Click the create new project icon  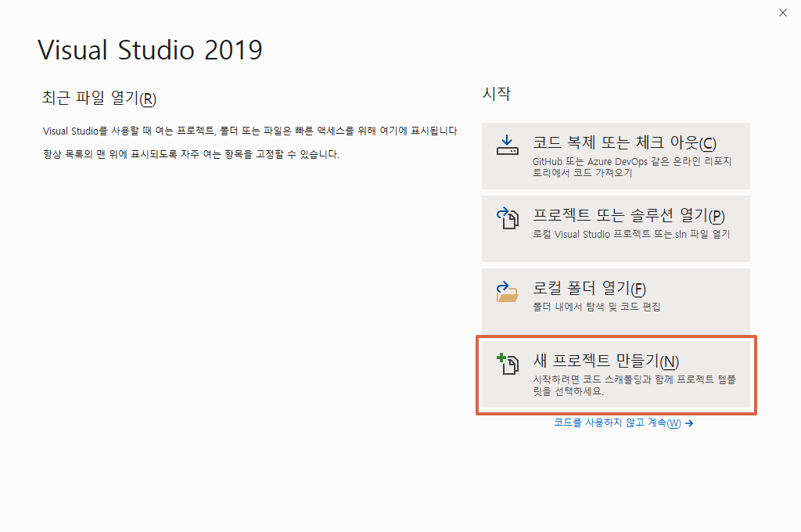507,364
